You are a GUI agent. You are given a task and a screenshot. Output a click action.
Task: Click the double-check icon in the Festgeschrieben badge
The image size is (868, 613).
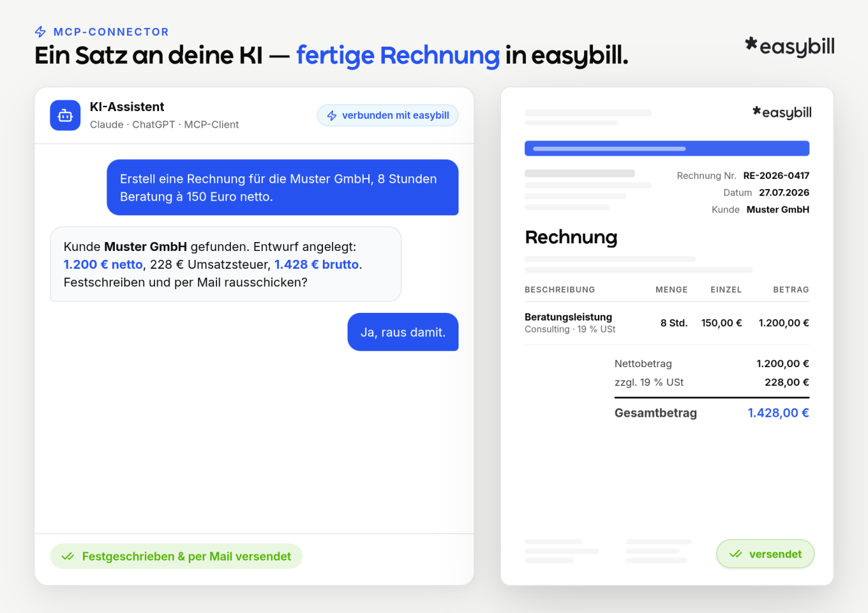click(x=68, y=557)
